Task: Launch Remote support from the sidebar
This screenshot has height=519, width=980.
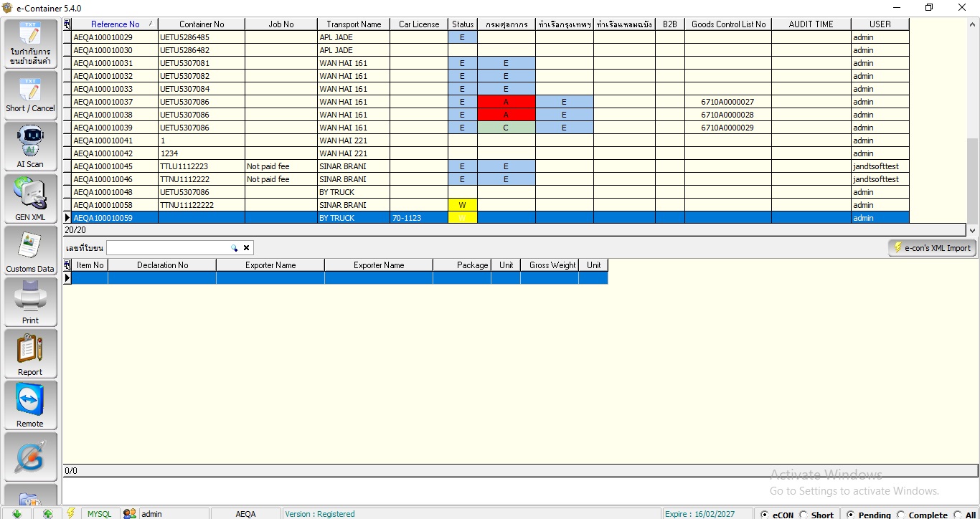Action: (30, 405)
